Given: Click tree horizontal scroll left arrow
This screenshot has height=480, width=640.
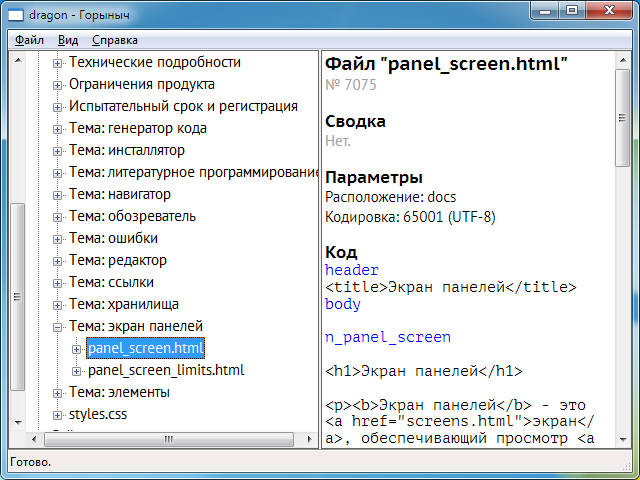Looking at the screenshot, I should pos(34,440).
